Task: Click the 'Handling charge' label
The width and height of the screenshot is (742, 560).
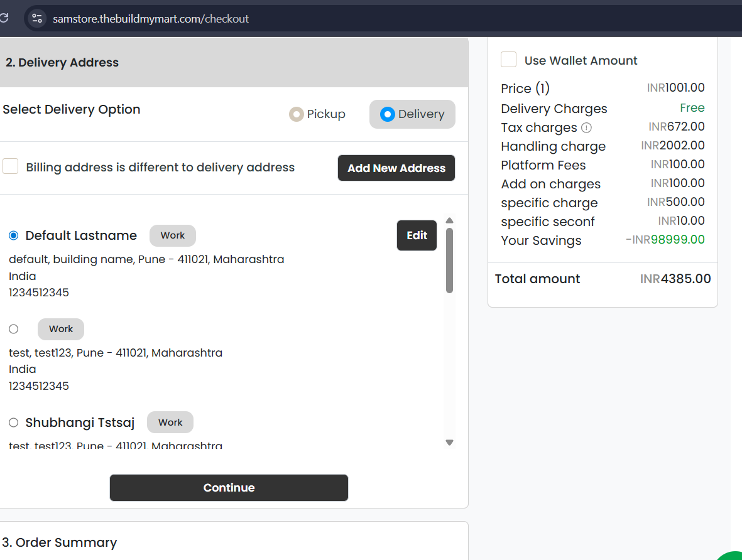Action: [x=553, y=147]
